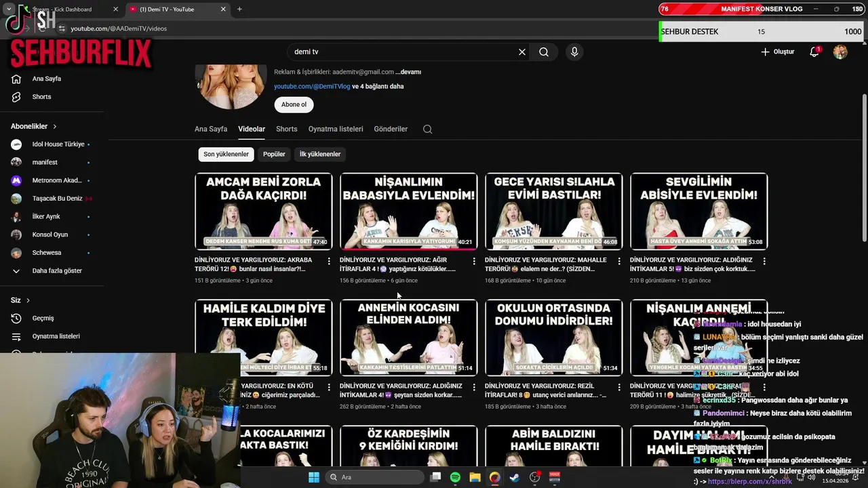Viewport: 868px width, 488px height.
Task: Clear the search box with the X icon
Action: pyautogui.click(x=522, y=52)
